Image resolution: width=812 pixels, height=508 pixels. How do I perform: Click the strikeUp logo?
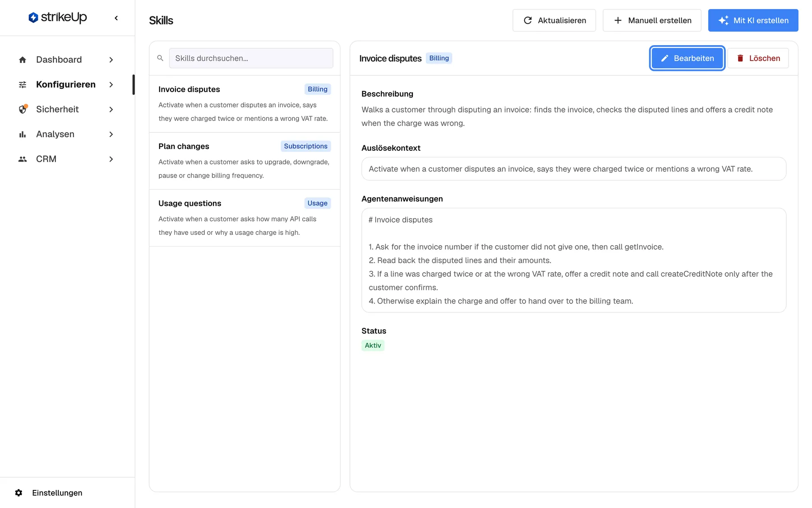pyautogui.click(x=58, y=18)
